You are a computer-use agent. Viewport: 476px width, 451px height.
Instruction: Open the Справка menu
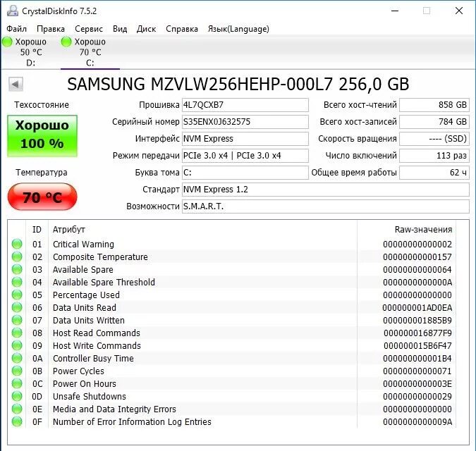pos(181,29)
